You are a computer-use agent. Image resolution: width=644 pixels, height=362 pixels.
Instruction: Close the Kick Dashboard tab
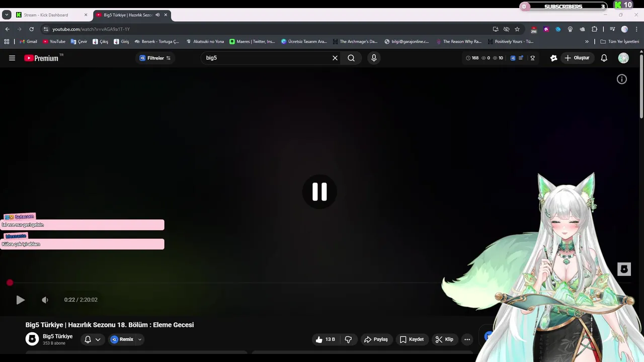(86, 15)
